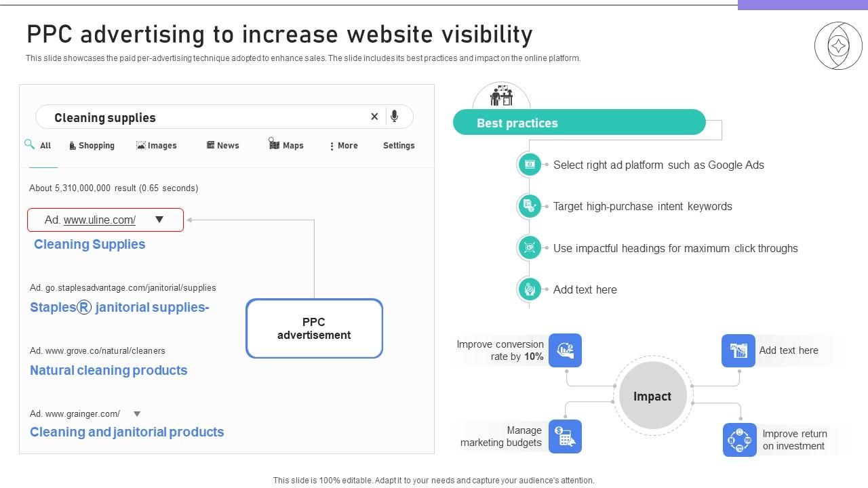Expand dropdown arrow next to www.uline.com
The height and width of the screenshot is (488, 868).
point(159,220)
